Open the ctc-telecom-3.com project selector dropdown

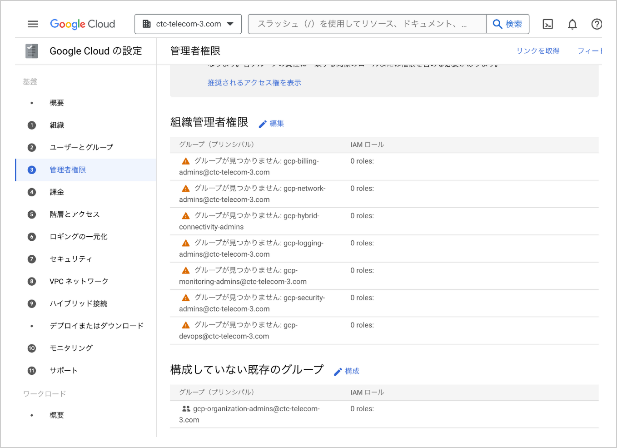click(x=188, y=24)
